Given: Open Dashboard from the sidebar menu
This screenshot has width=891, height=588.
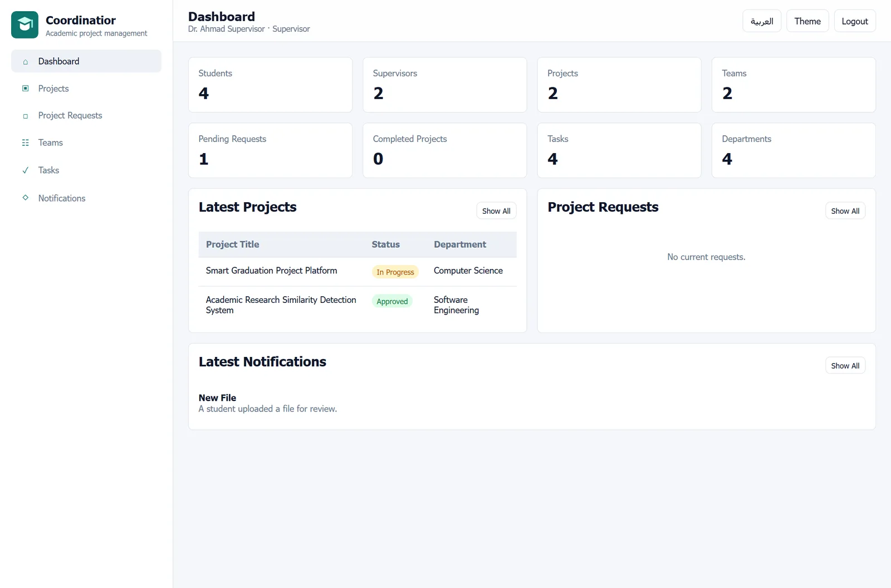Looking at the screenshot, I should click(x=86, y=61).
